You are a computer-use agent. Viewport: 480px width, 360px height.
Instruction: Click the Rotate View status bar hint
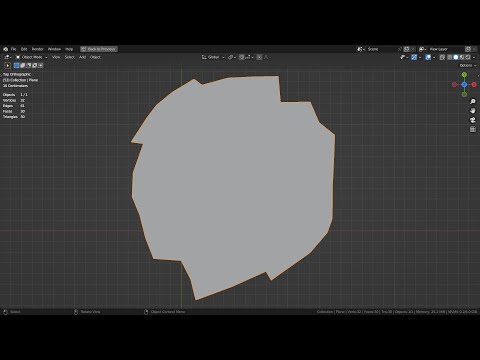pyautogui.click(x=87, y=312)
